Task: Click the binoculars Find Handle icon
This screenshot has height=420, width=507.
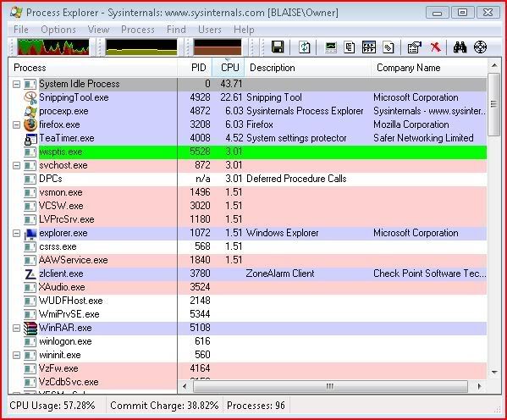Action: pos(460,47)
